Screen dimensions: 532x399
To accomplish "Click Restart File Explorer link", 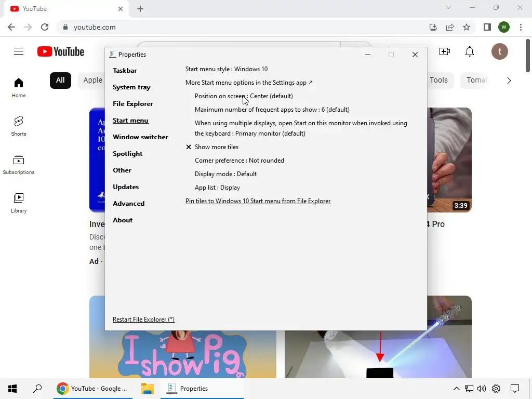I will click(143, 320).
